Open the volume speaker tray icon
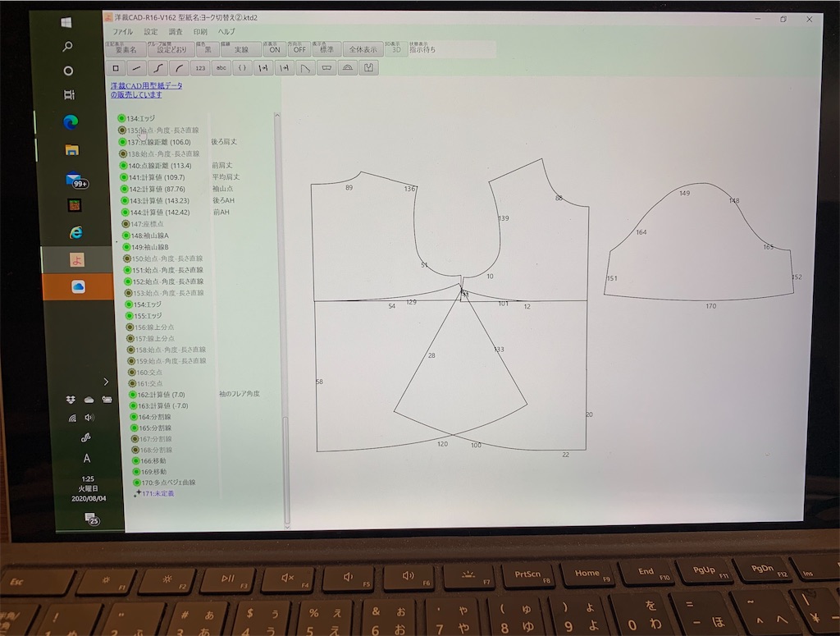 pyautogui.click(x=89, y=418)
